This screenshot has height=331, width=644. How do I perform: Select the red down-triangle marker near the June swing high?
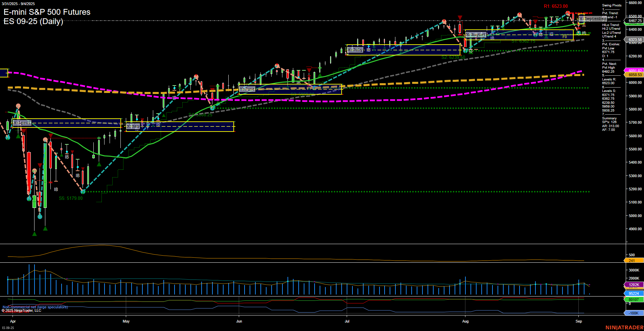[x=309, y=70]
